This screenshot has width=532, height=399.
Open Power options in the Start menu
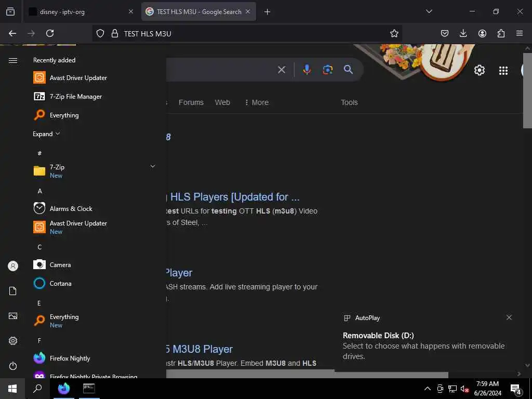(x=13, y=366)
